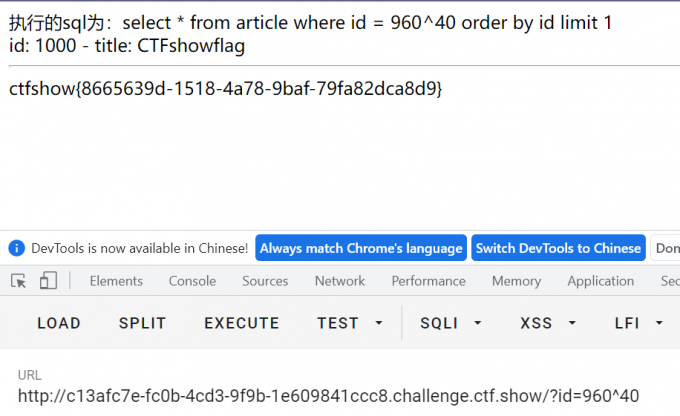Click Always match Chrome's language button
Screen dimensions: 680x416
(x=361, y=248)
